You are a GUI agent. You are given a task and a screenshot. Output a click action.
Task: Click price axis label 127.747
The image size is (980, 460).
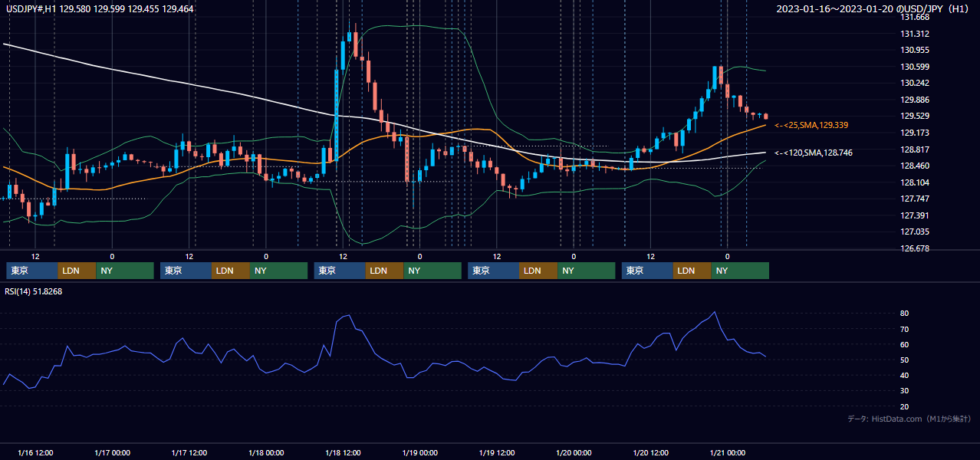click(x=915, y=199)
